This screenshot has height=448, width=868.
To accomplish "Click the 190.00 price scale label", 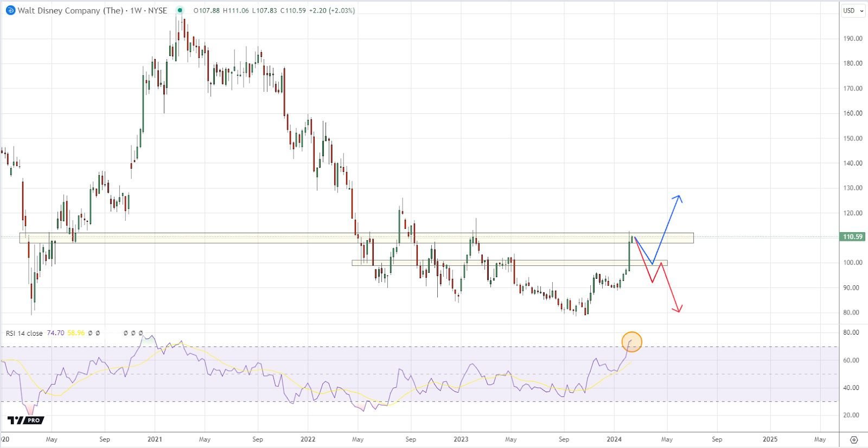I will click(x=852, y=39).
